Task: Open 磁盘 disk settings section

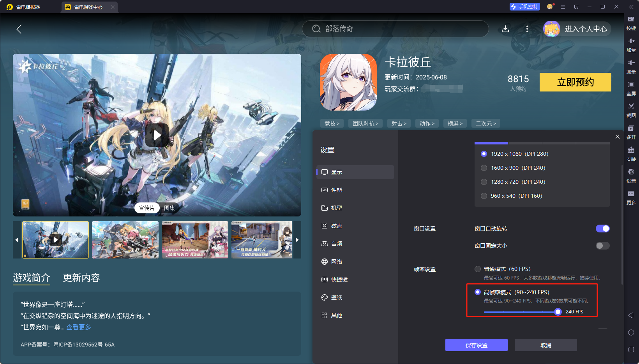Action: point(355,226)
